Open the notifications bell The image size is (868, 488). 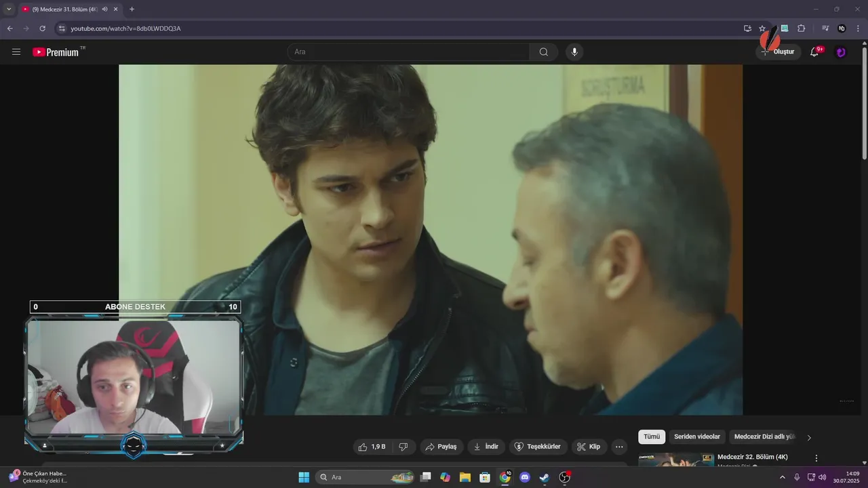point(815,52)
